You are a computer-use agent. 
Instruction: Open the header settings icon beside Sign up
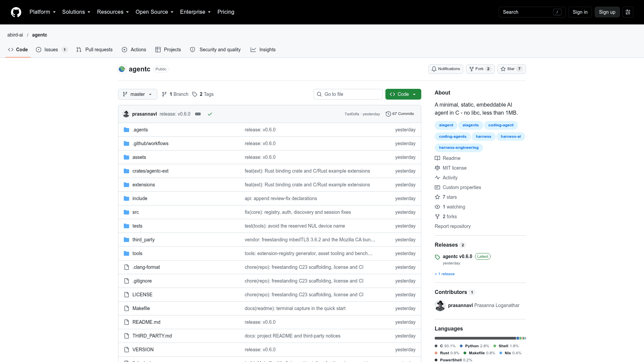tap(628, 12)
